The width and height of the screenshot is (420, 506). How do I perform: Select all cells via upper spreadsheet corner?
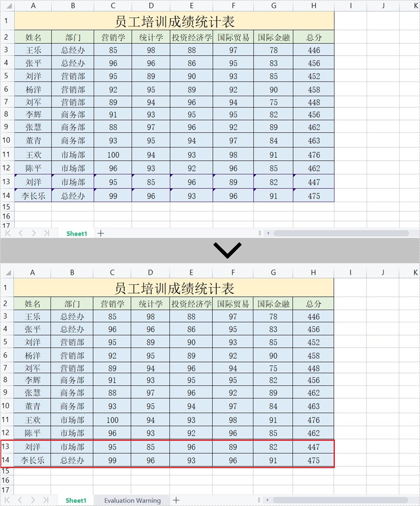(x=9, y=6)
